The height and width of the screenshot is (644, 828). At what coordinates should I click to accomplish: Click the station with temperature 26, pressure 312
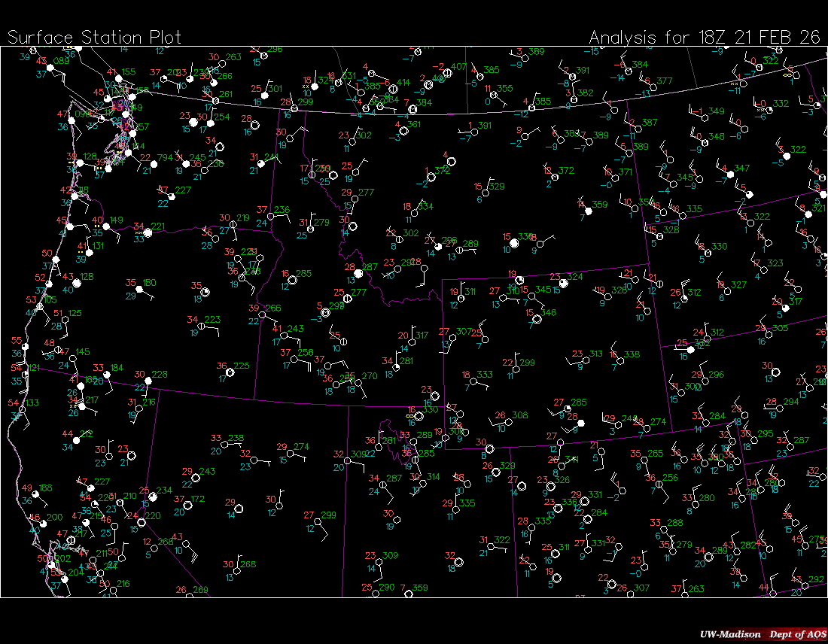point(685,299)
